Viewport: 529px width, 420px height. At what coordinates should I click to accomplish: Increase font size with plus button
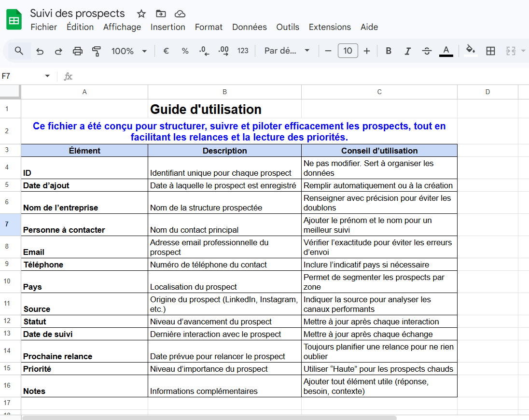tap(367, 51)
